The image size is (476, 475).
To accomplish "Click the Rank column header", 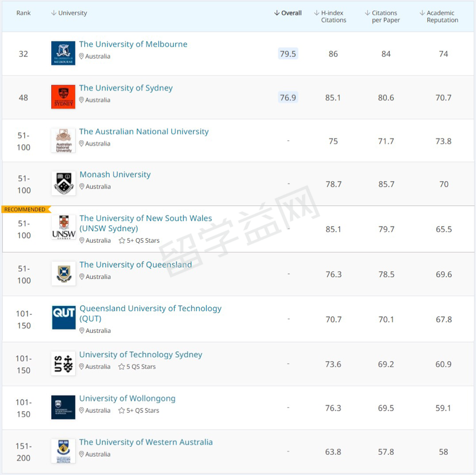I will pyautogui.click(x=24, y=13).
